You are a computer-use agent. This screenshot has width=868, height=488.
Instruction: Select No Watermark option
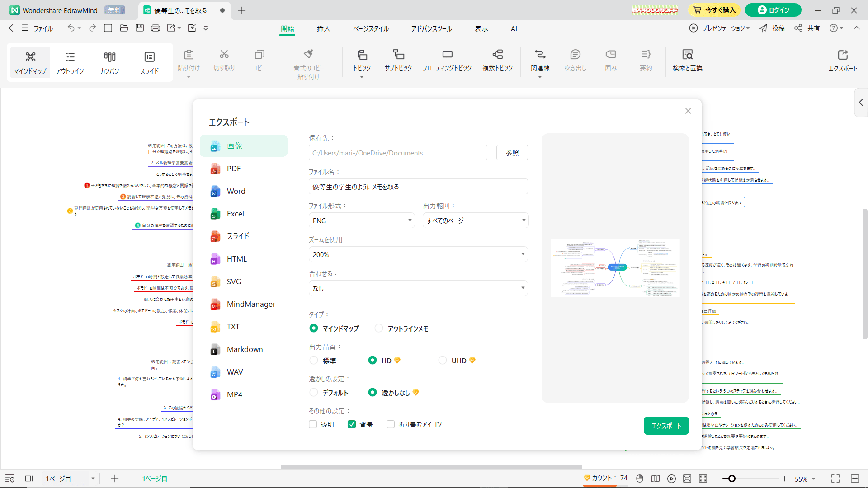(x=373, y=393)
